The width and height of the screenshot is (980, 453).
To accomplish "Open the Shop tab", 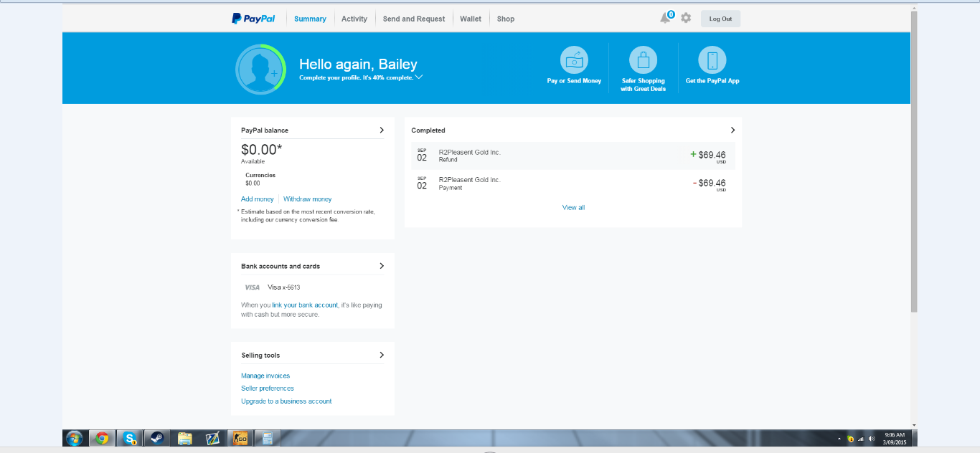I will (x=506, y=19).
